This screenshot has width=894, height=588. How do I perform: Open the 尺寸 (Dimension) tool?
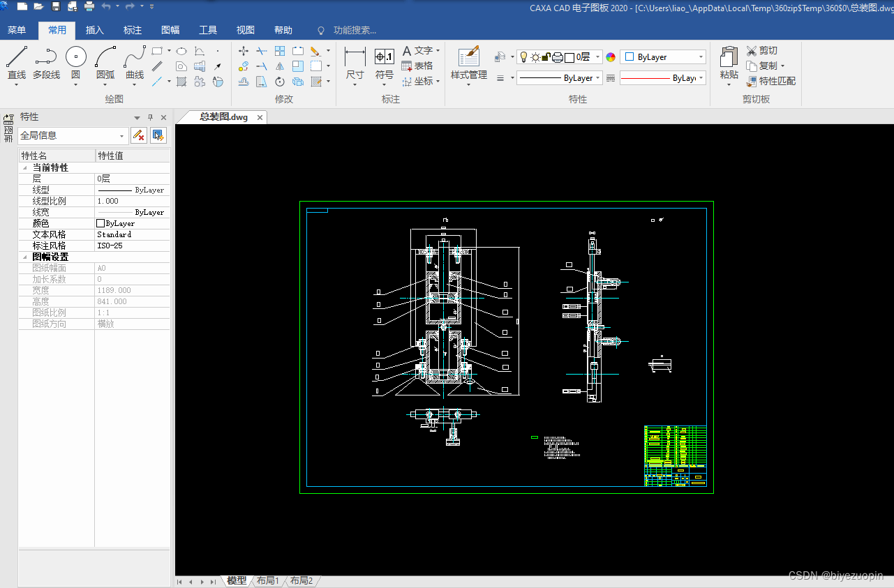(x=355, y=64)
